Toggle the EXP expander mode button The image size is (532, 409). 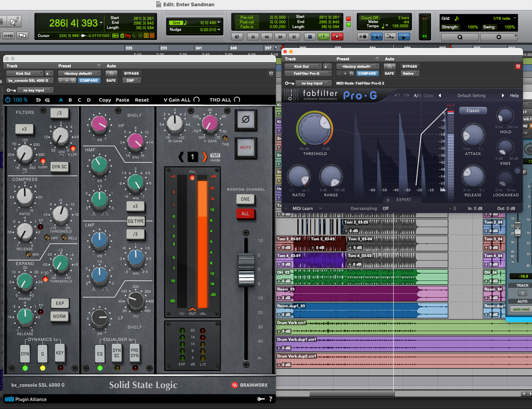pyautogui.click(x=60, y=303)
